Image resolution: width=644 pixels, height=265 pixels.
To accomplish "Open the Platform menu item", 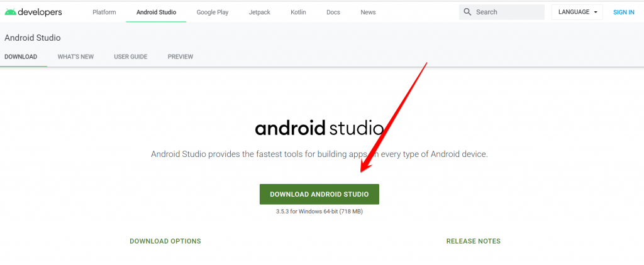I will [x=104, y=13].
